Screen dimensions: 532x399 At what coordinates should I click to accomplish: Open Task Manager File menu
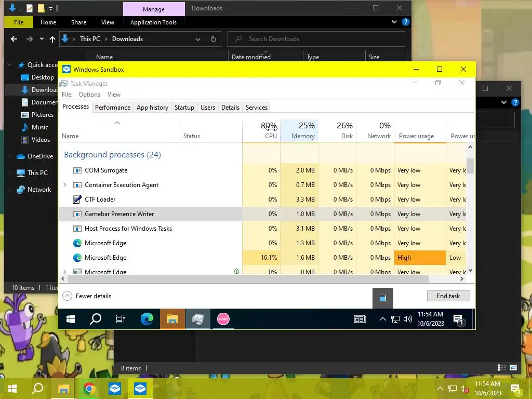click(66, 95)
